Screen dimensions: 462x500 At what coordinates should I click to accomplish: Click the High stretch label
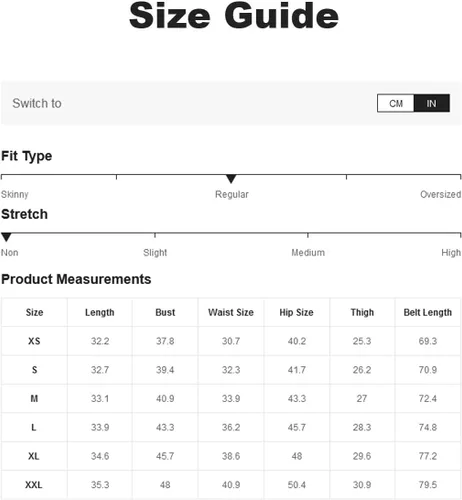(451, 252)
